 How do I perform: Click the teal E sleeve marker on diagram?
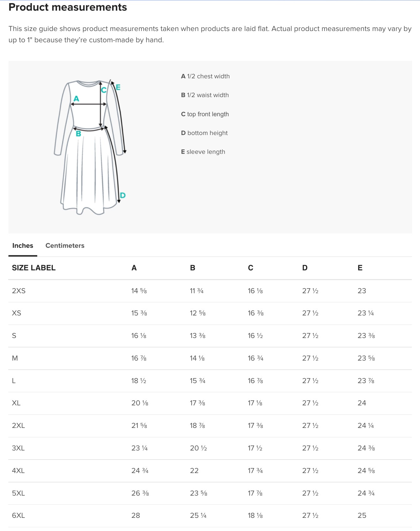(118, 87)
